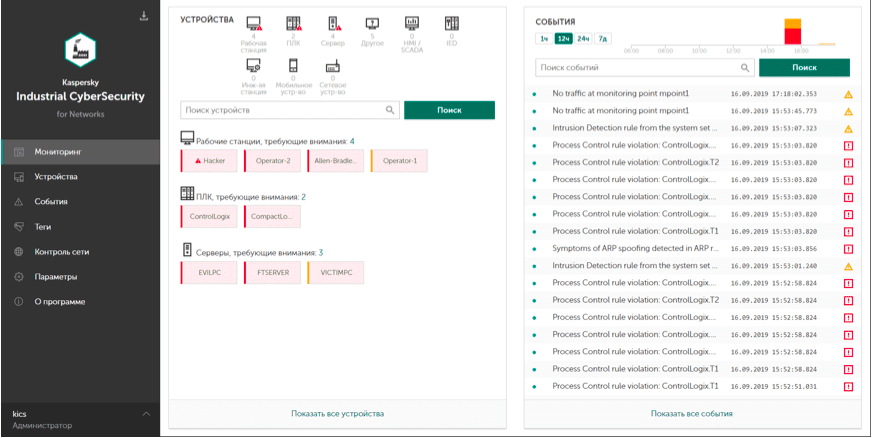Viewport: 873px width, 438px height.
Task: Open События section in sidebar
Action: (80, 202)
